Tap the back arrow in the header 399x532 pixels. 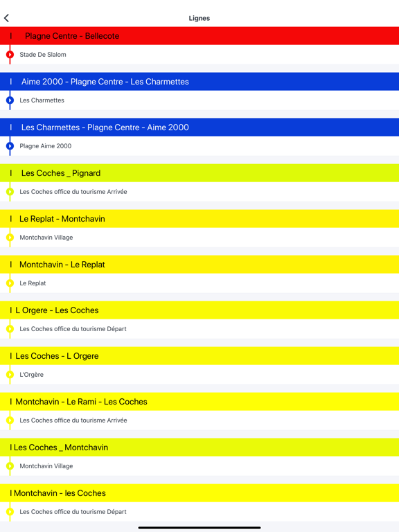(x=6, y=18)
